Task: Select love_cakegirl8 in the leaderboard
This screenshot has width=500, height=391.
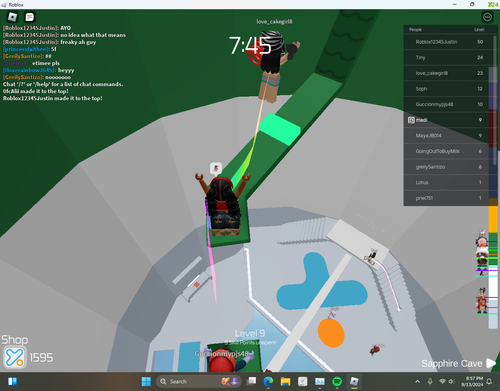Action: pos(446,73)
